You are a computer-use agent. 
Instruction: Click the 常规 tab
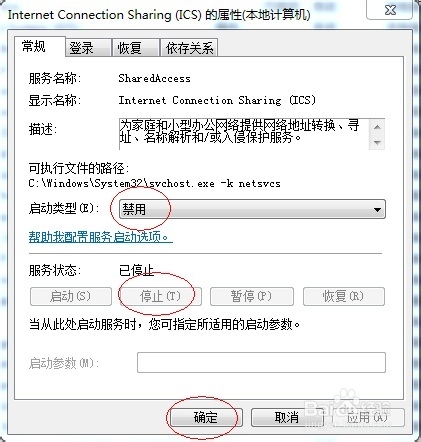pyautogui.click(x=39, y=46)
